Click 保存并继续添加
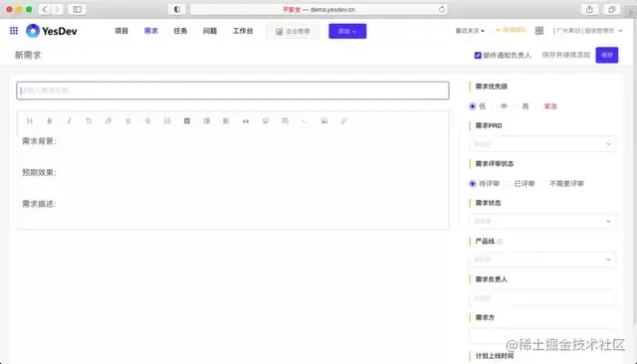Viewport: 637px width, 364px height. (x=566, y=55)
